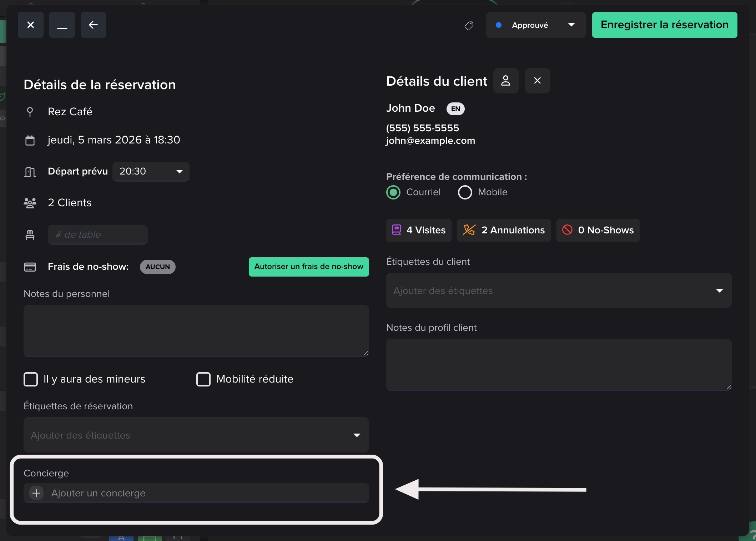Remove client using X next to Détails du client
The image size is (756, 541).
(x=537, y=81)
